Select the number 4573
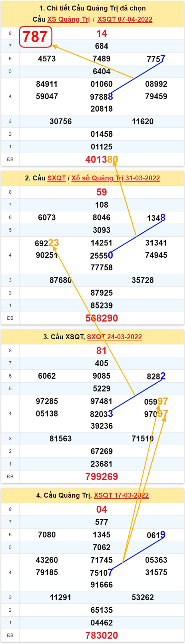Screen dimensions: 185x644 coord(47,59)
